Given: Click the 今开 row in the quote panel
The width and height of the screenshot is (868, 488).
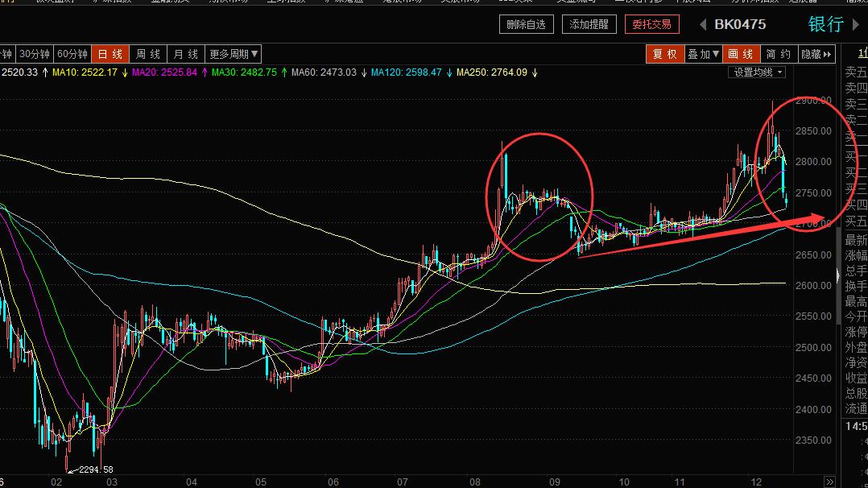Looking at the screenshot, I should [856, 316].
